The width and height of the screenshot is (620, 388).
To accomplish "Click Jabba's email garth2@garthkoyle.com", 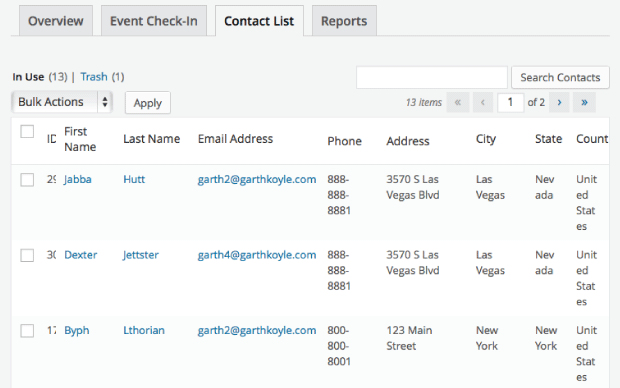I will (x=257, y=180).
